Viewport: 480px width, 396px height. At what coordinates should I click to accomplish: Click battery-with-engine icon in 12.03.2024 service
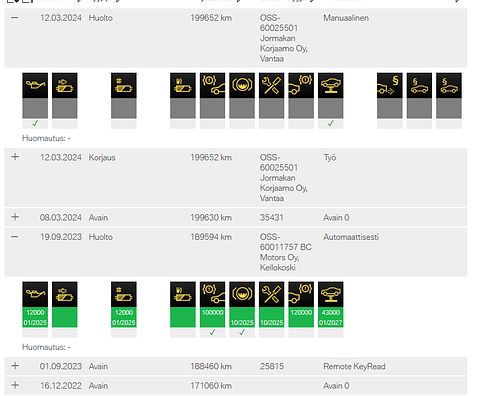click(65, 85)
